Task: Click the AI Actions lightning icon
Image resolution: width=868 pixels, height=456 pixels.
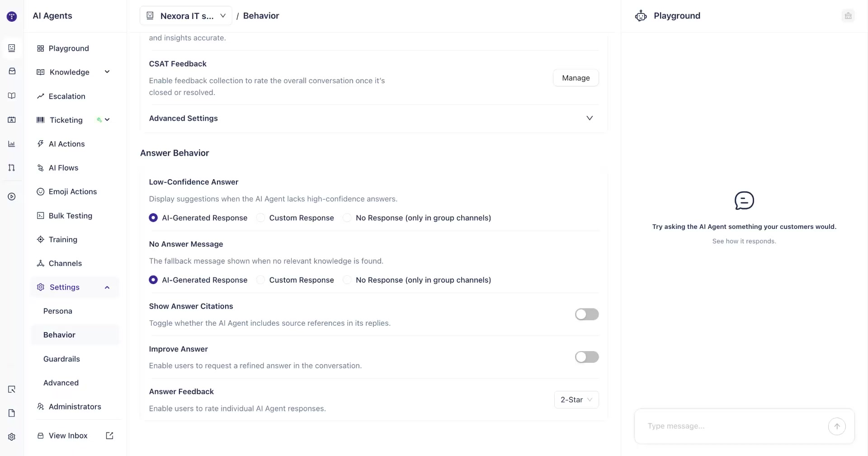Action: [x=41, y=144]
